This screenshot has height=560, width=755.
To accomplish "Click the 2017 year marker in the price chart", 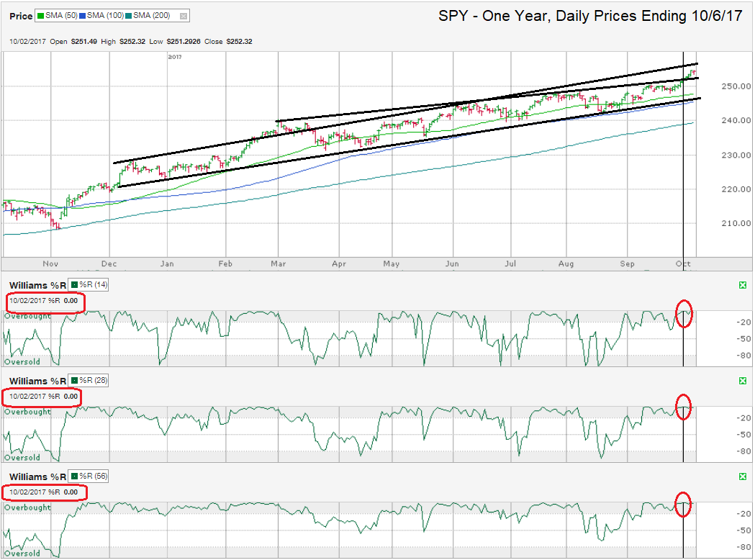I will (x=175, y=57).
